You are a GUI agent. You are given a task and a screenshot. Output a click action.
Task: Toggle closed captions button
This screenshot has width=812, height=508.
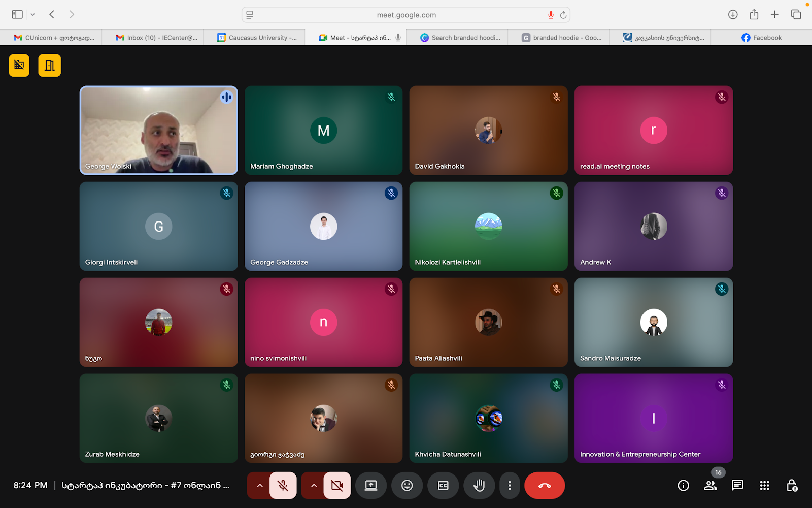pos(443,486)
